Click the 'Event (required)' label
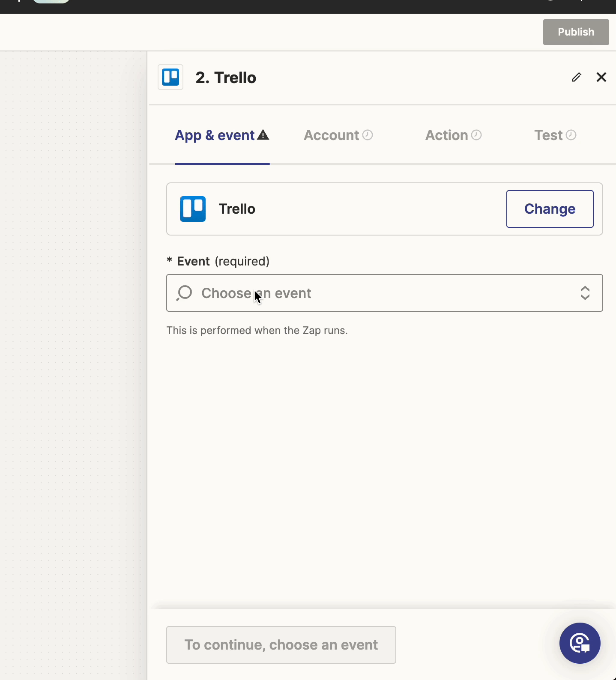Image resolution: width=616 pixels, height=680 pixels. [218, 261]
